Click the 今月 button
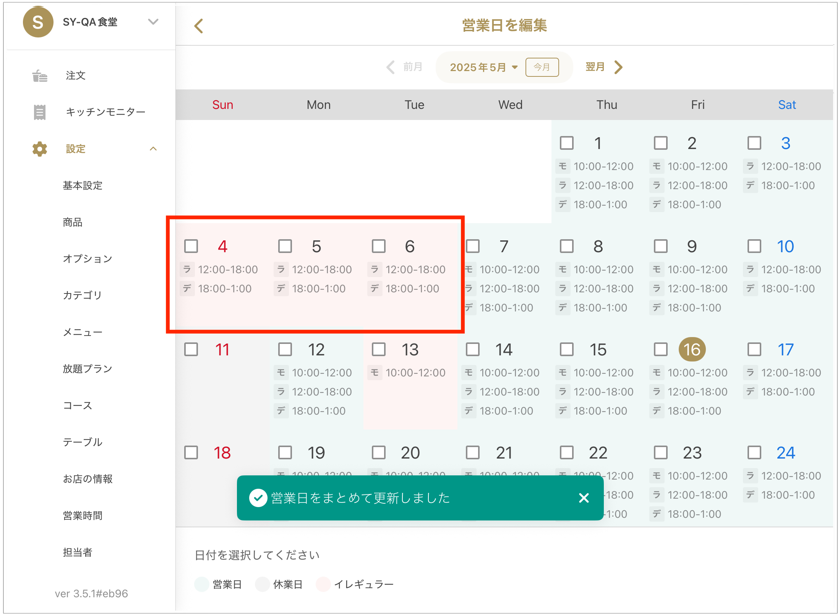 click(x=542, y=67)
